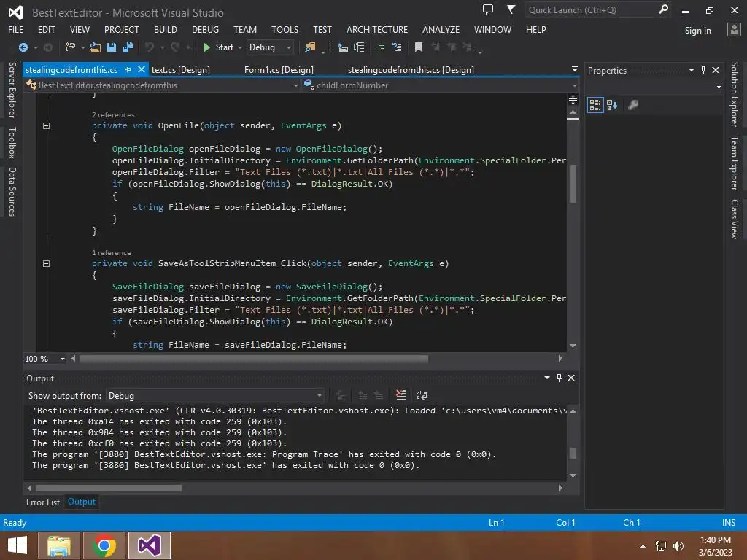Image resolution: width=747 pixels, height=560 pixels.
Task: Open the Debug solution configuration dropdown
Action: coord(270,47)
